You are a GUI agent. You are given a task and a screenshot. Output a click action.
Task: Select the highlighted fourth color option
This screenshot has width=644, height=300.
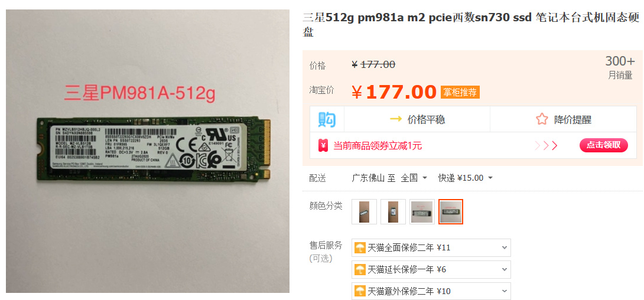(451, 211)
